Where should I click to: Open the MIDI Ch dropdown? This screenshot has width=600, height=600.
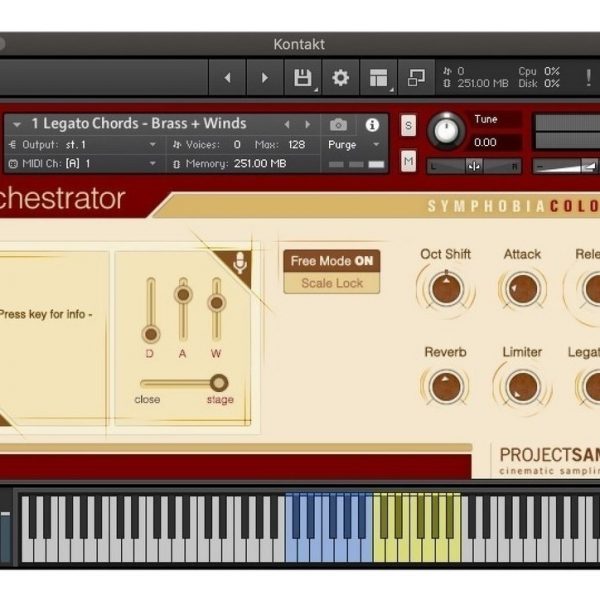point(152,164)
